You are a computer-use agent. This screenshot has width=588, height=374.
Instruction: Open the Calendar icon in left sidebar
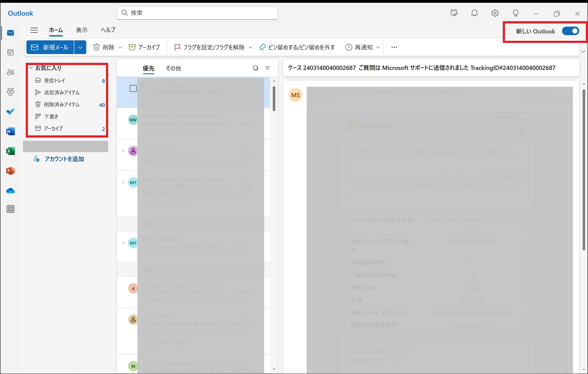pos(11,53)
